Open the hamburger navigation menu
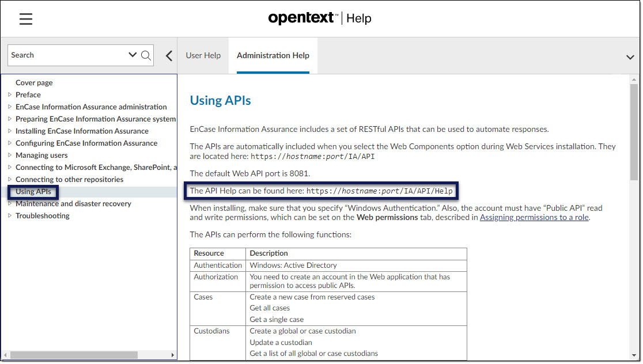 [26, 19]
